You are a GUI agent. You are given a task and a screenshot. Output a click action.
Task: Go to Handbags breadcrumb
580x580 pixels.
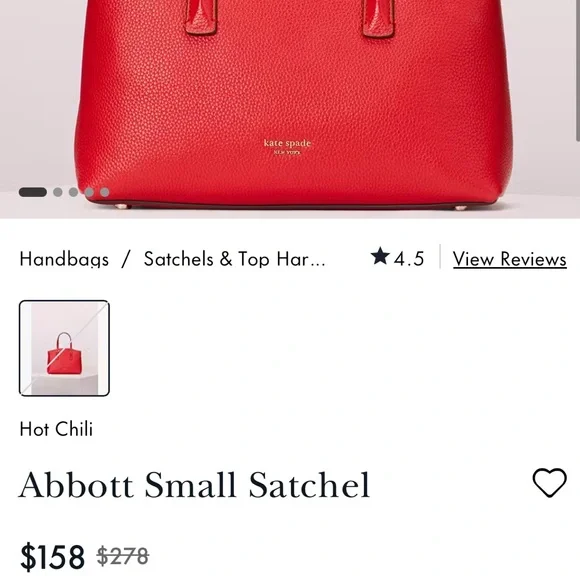pos(64,259)
